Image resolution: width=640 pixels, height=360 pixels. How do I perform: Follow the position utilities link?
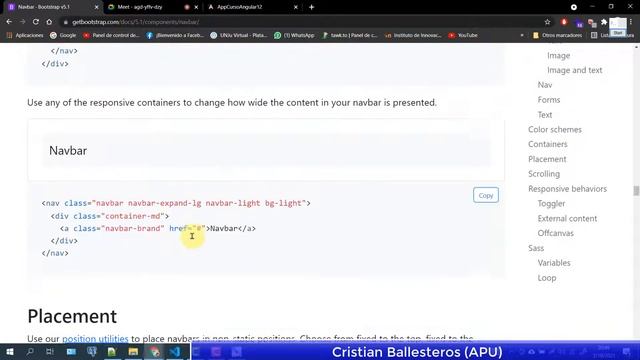point(95,338)
